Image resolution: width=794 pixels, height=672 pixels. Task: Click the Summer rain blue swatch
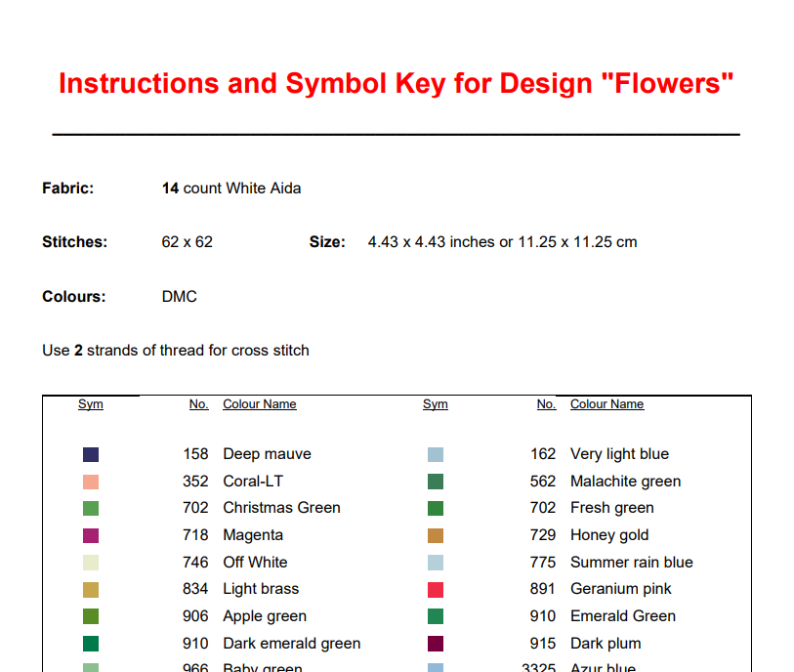(436, 563)
